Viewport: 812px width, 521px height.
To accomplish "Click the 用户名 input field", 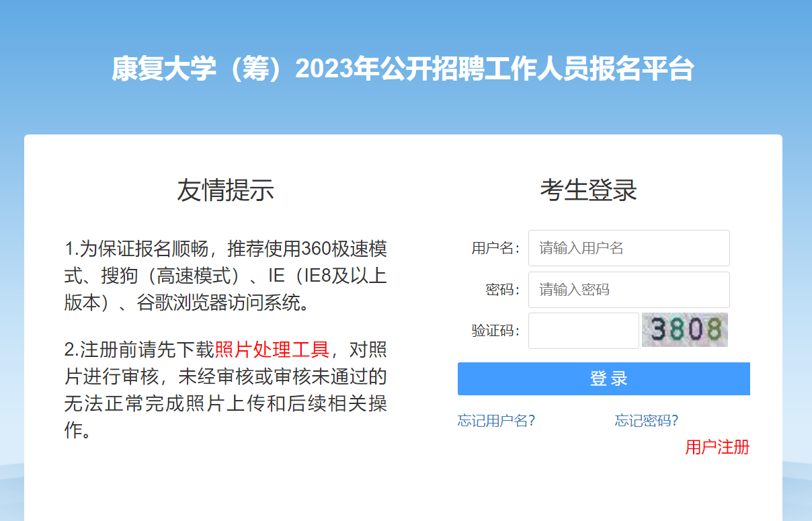I will 628,248.
